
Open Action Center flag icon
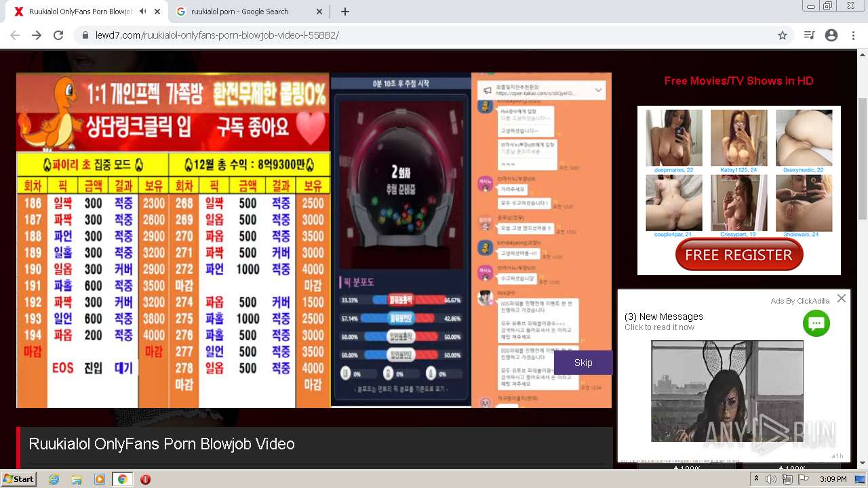point(803,479)
